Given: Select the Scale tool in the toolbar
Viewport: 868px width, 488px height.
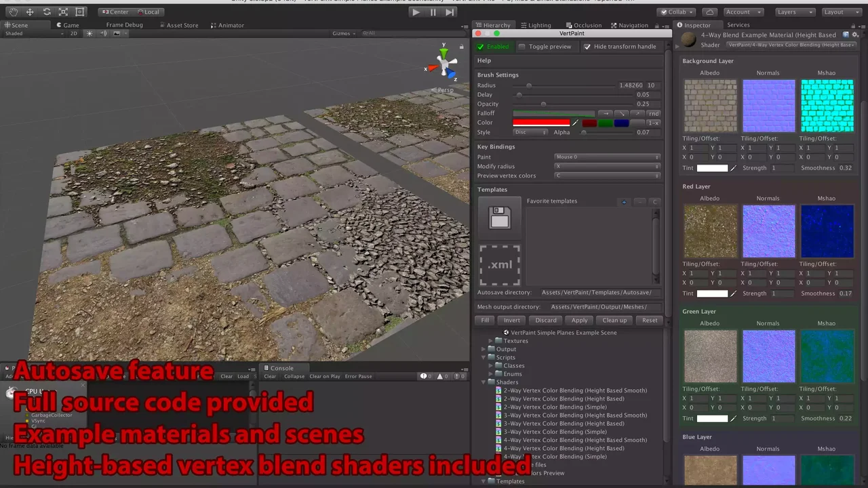Looking at the screenshot, I should click(x=63, y=12).
